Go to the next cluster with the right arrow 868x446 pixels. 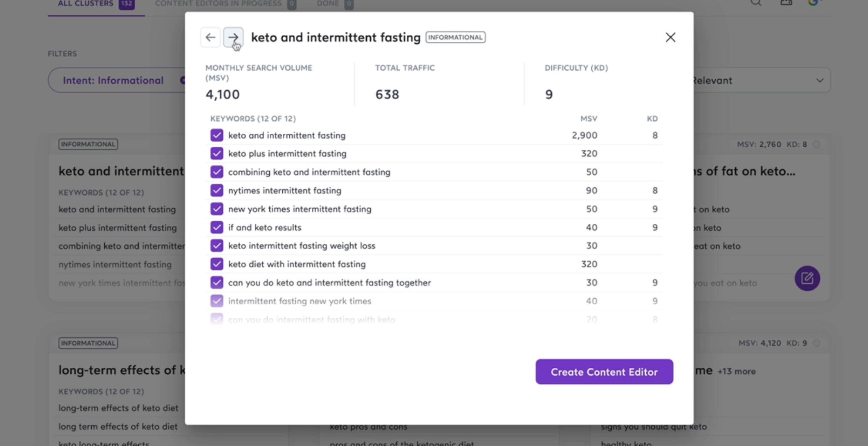[x=234, y=37]
